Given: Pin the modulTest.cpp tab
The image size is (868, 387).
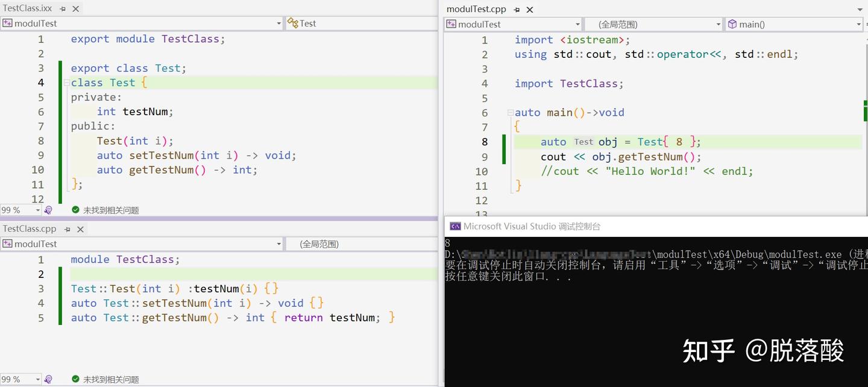Looking at the screenshot, I should coord(517,10).
